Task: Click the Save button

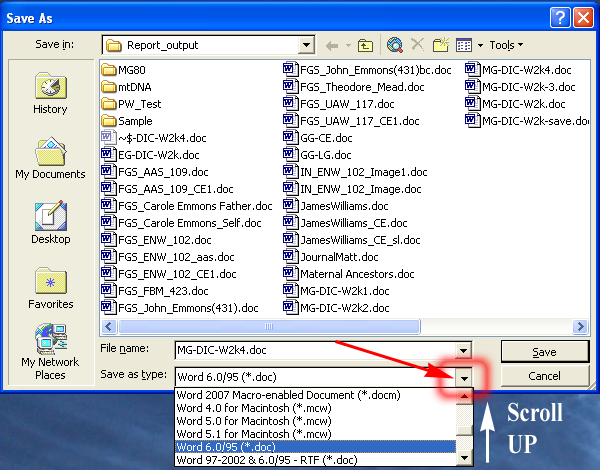Action: click(x=545, y=351)
